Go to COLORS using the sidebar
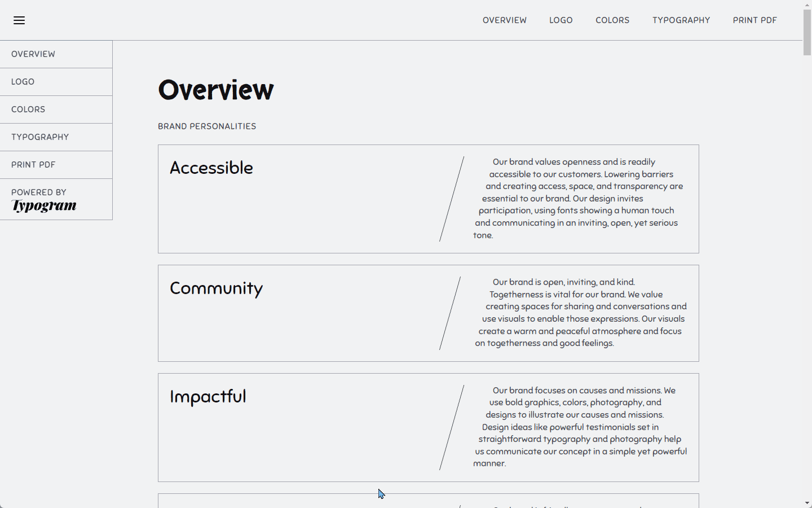Screen dimensions: 812x508 click(28, 109)
